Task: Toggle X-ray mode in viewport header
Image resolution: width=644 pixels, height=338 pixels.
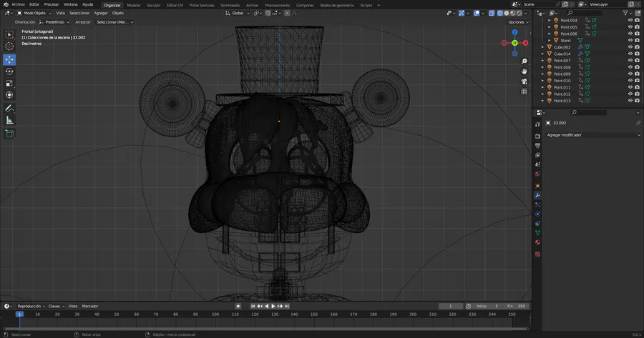Action: click(x=492, y=13)
